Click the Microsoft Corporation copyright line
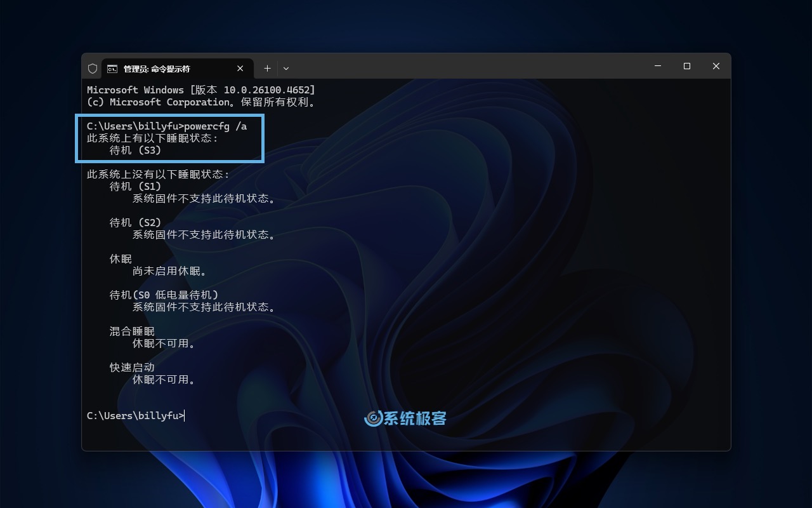812x508 pixels. tap(201, 102)
